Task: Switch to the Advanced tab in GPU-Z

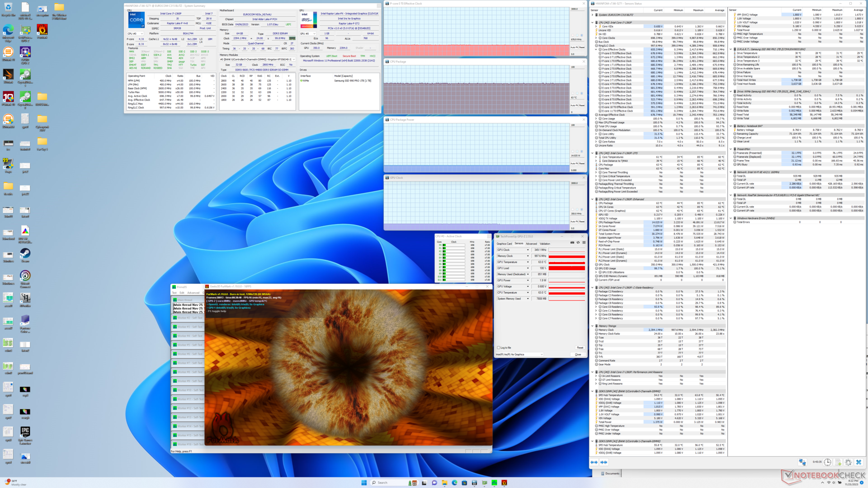Action: [531, 244]
